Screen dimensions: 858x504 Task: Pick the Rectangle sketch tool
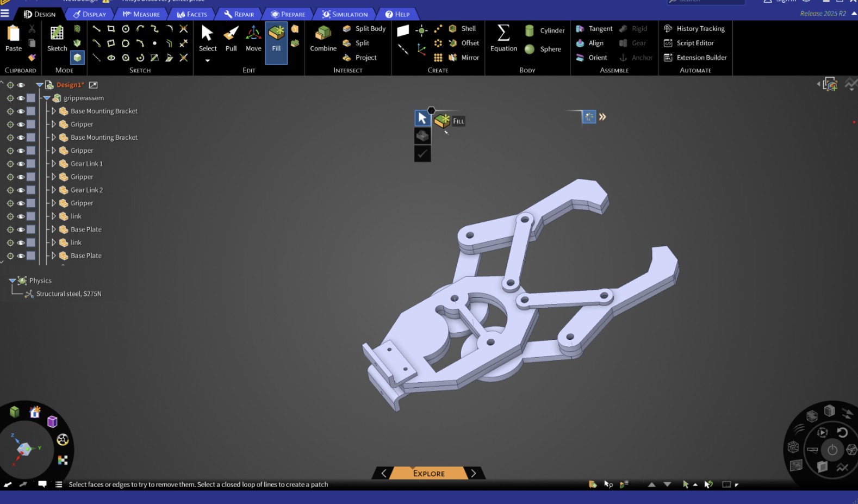pos(111,29)
